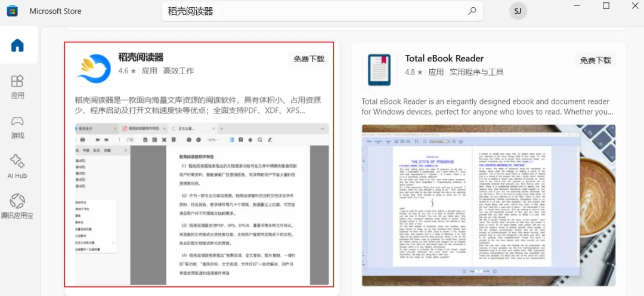This screenshot has width=644, height=296.
Task: Open AI Hub from the sidebar
Action: tap(17, 166)
